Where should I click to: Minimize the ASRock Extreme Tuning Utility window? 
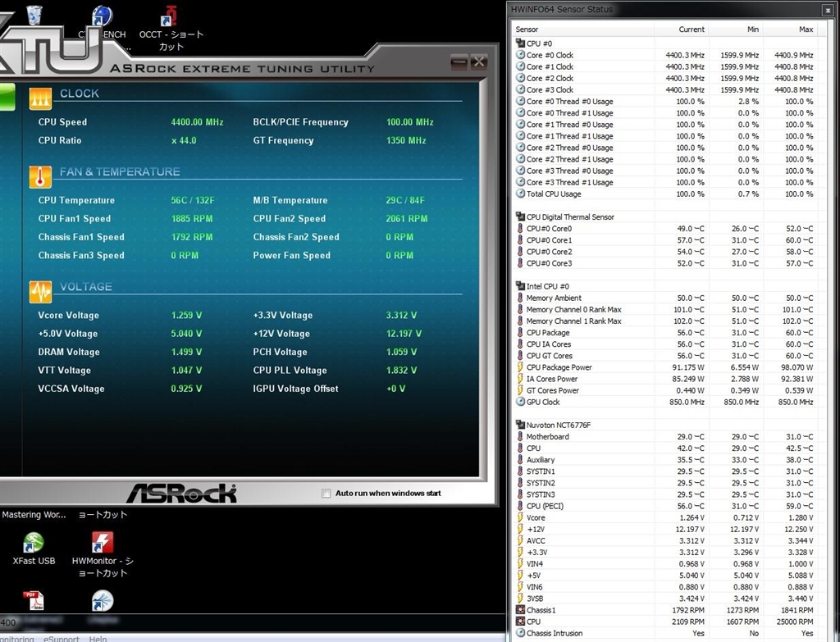tap(459, 62)
